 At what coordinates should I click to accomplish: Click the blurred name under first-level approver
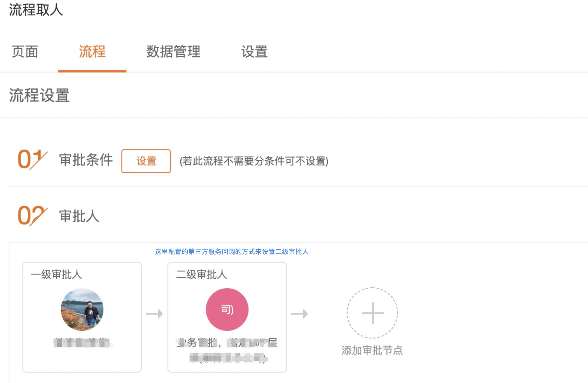(x=83, y=343)
